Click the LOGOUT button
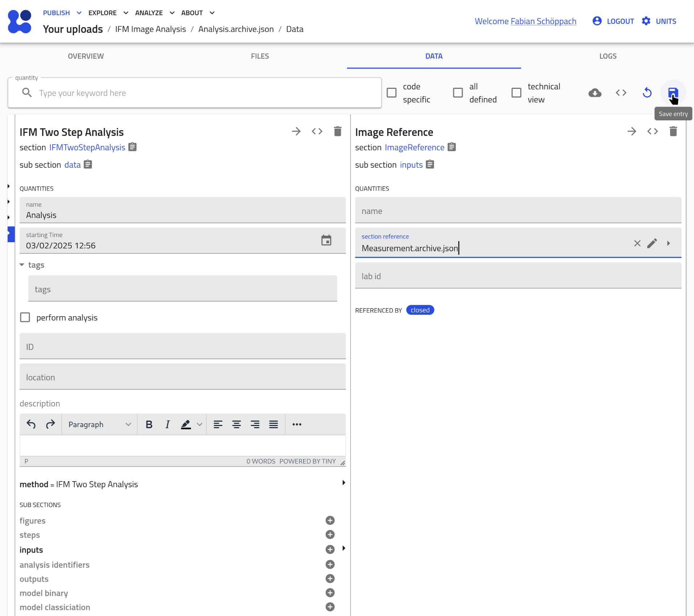 point(613,21)
